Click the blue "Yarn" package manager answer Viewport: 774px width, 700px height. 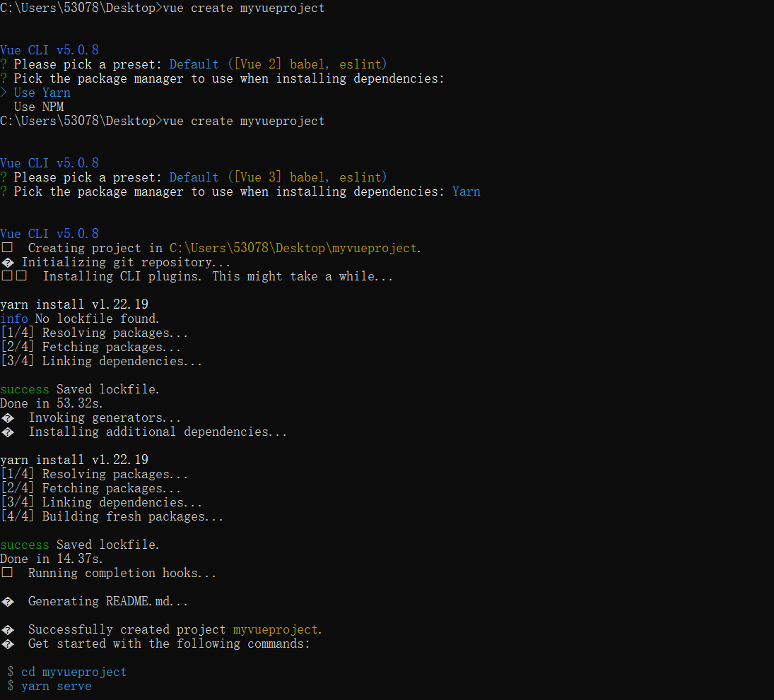(x=466, y=191)
